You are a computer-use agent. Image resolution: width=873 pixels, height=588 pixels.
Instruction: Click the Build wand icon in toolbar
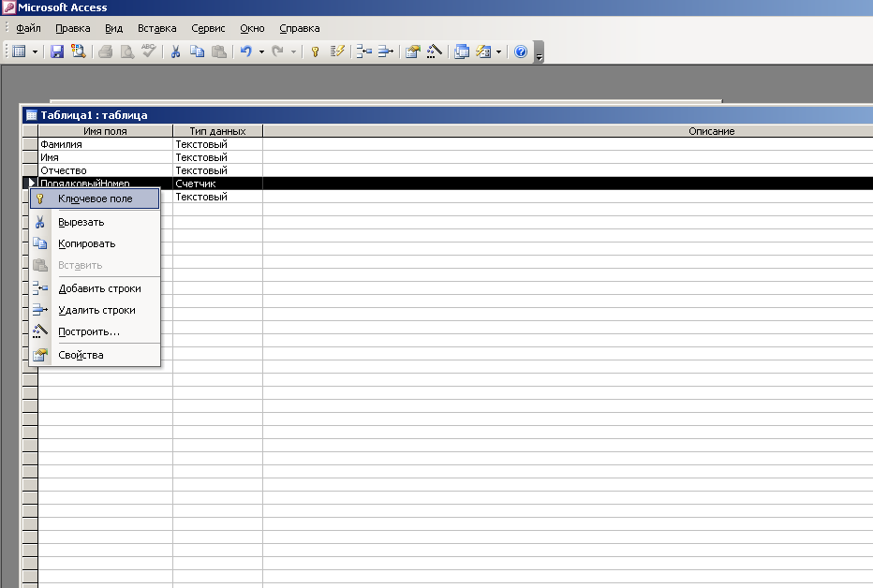click(435, 51)
